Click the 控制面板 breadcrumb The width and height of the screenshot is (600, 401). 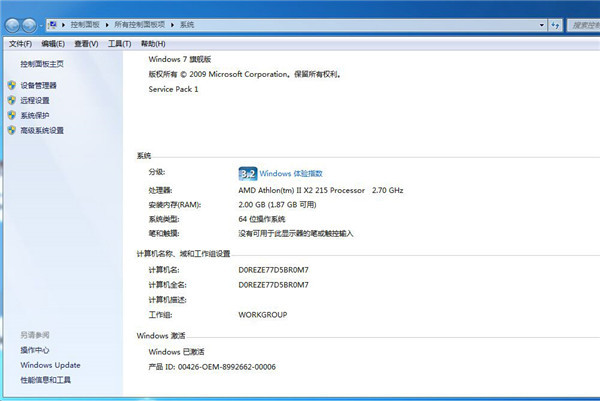coord(85,25)
